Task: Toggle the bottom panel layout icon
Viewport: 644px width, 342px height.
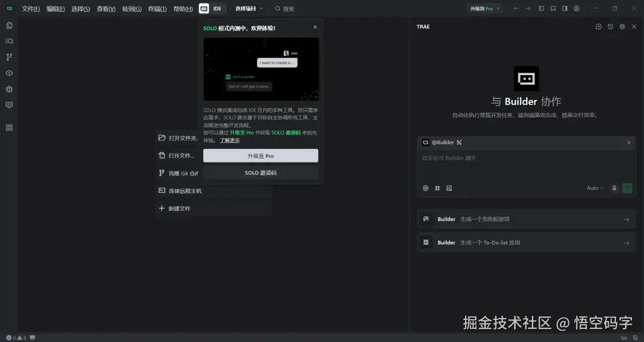Action: pyautogui.click(x=553, y=8)
